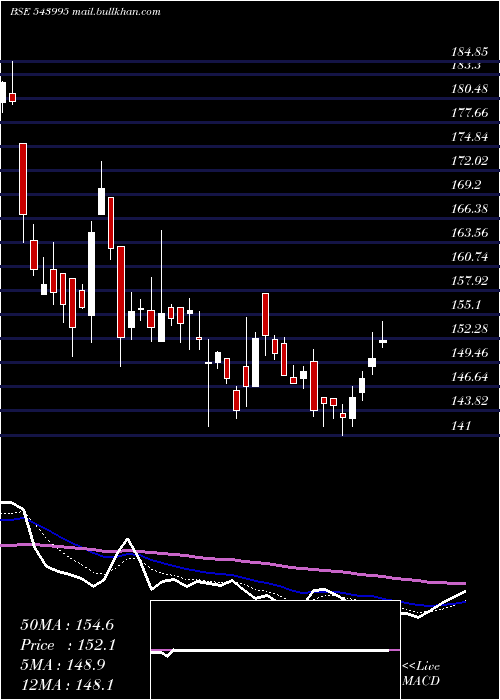The height and width of the screenshot is (700, 500).
Task: Click the 12MA : 148.1 readout
Action: pyautogui.click(x=67, y=685)
